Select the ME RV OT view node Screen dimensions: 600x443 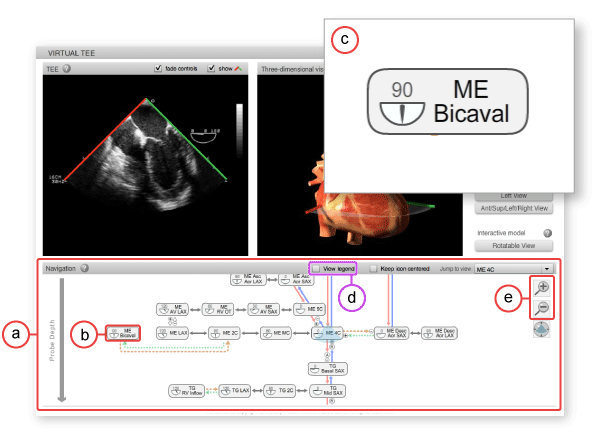218,309
